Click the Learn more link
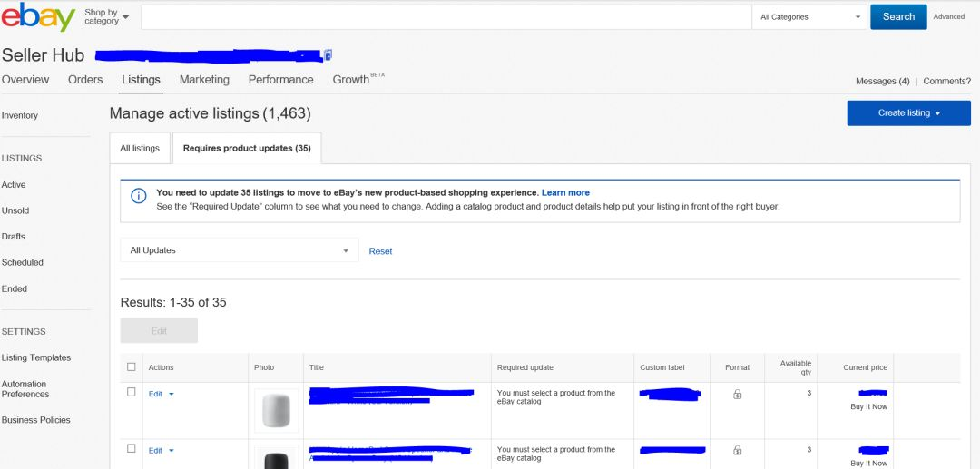 click(x=565, y=193)
